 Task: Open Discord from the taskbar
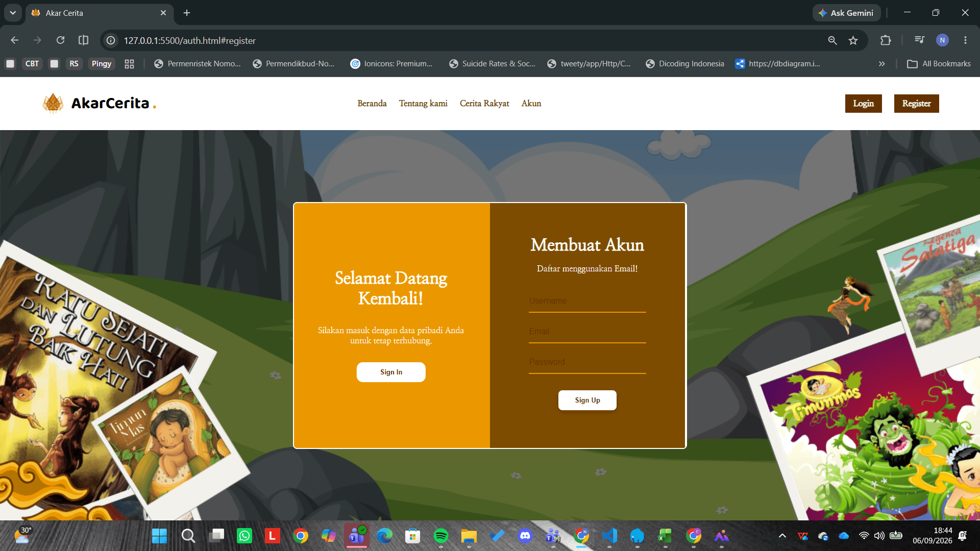pos(525,536)
